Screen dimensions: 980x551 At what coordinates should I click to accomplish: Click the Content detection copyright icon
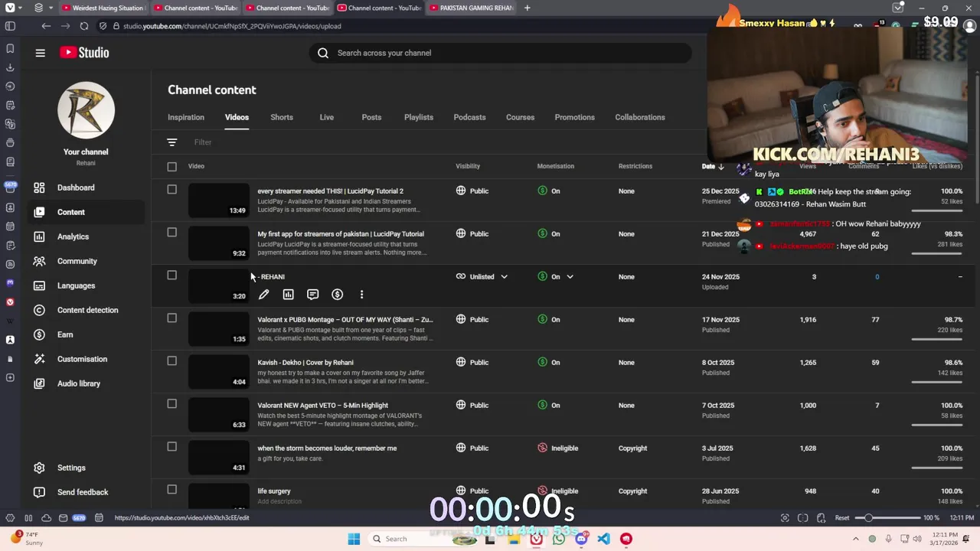coord(39,310)
